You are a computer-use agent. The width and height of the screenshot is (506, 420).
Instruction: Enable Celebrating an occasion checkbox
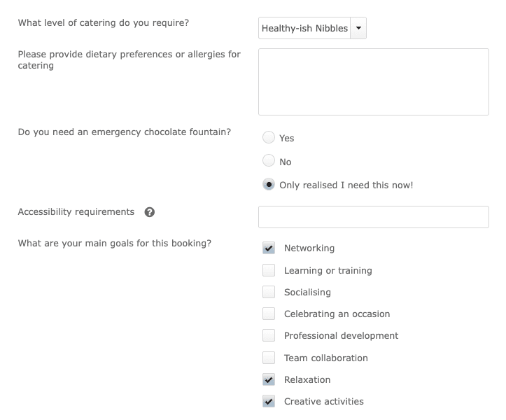click(x=269, y=314)
